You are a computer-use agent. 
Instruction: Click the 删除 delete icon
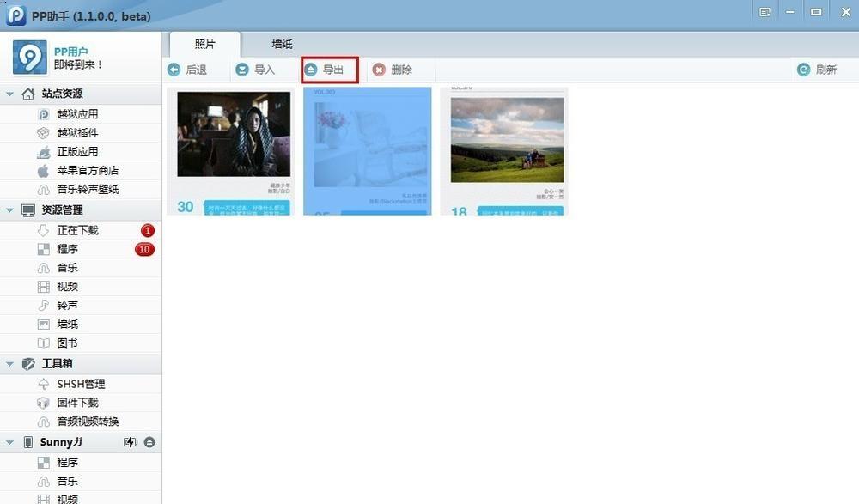pos(379,70)
